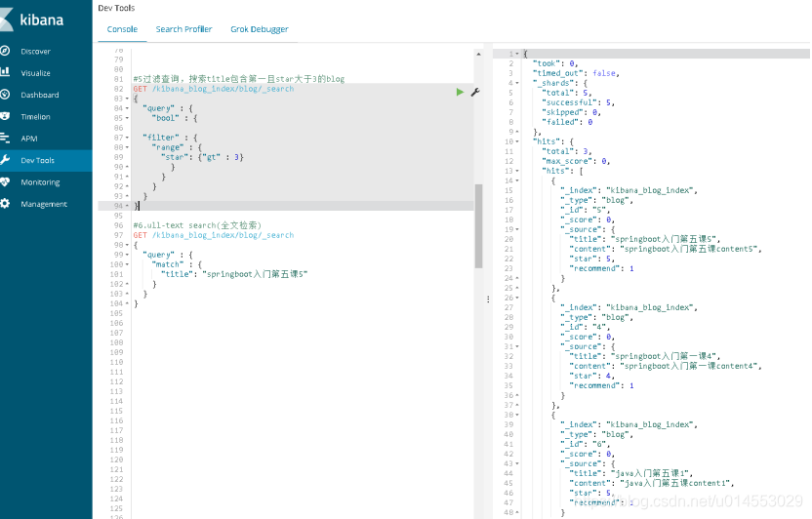812x519 pixels.
Task: Switch to Console tab
Action: [x=122, y=29]
